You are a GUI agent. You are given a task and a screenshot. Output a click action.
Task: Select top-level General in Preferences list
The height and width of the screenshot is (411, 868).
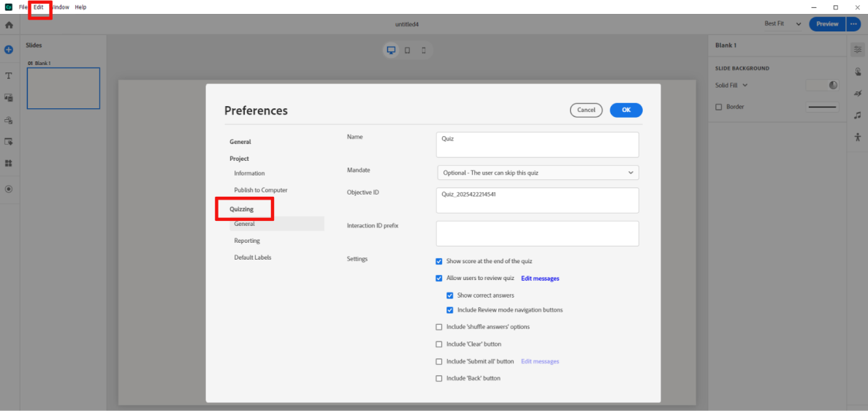[x=240, y=142]
